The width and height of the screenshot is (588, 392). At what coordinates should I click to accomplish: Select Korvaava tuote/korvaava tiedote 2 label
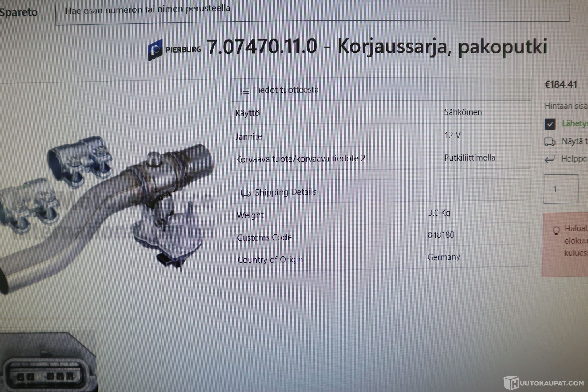[301, 159]
